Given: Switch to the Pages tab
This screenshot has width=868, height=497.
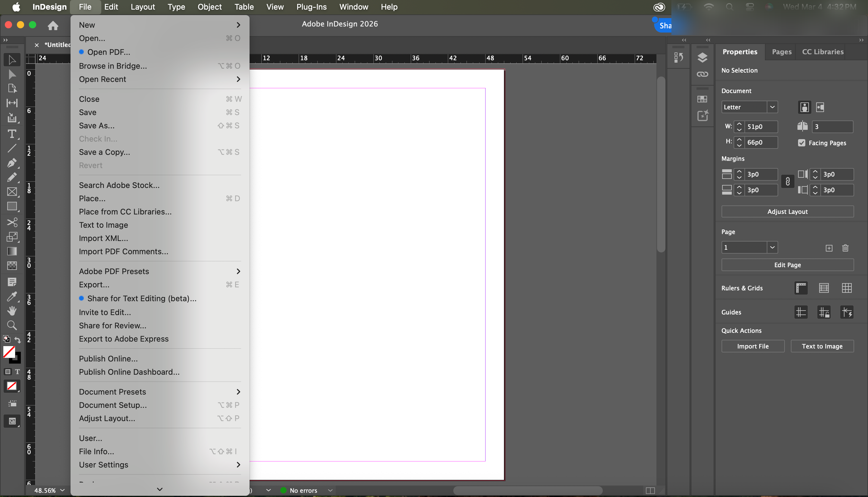Looking at the screenshot, I should point(781,52).
